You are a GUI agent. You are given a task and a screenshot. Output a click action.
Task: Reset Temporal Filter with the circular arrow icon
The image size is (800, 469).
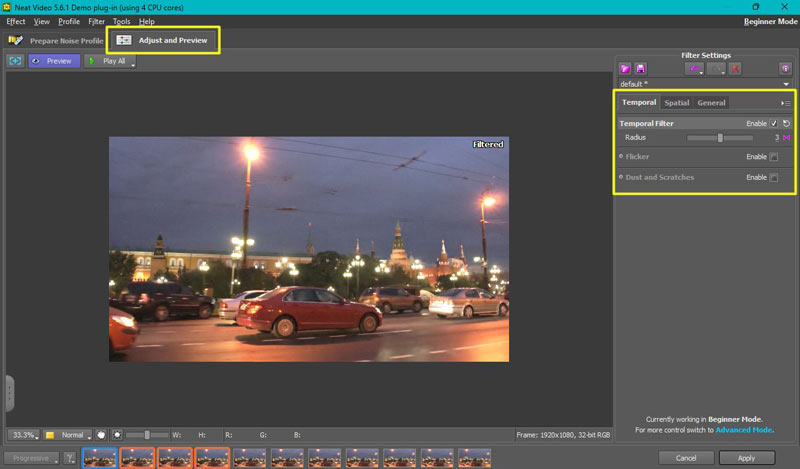[x=786, y=123]
